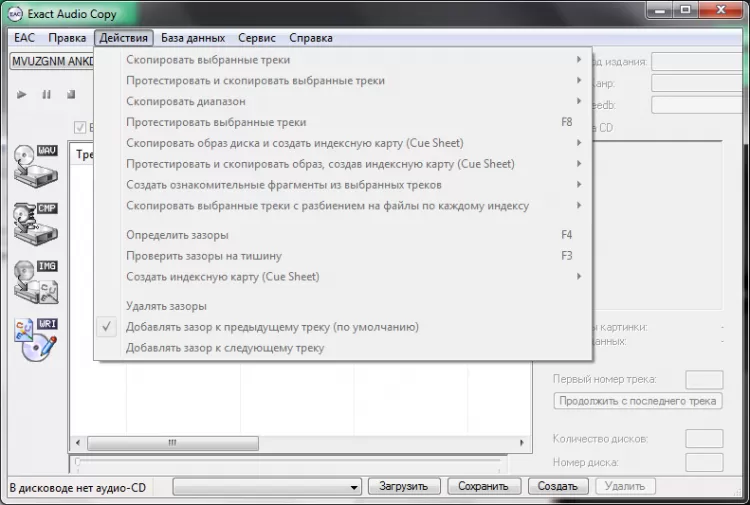The height and width of the screenshot is (505, 750).
Task: Click the play button
Action: pos(22,95)
